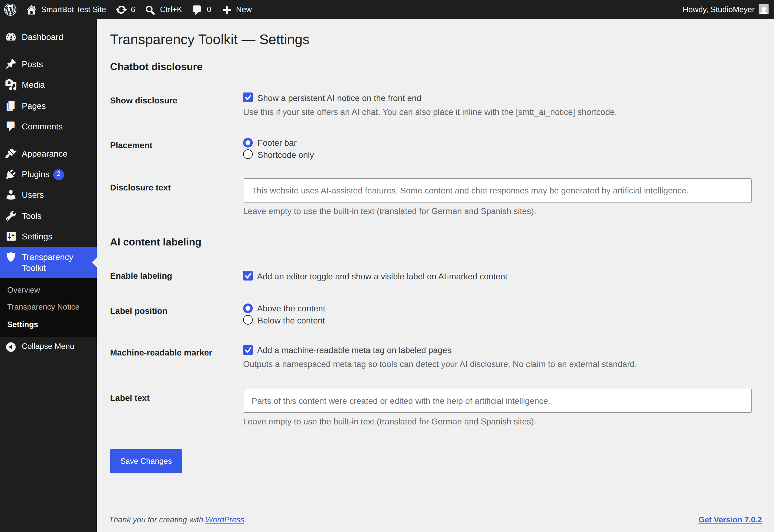Open the Overview submenu item
The height and width of the screenshot is (532, 774).
pyautogui.click(x=24, y=290)
